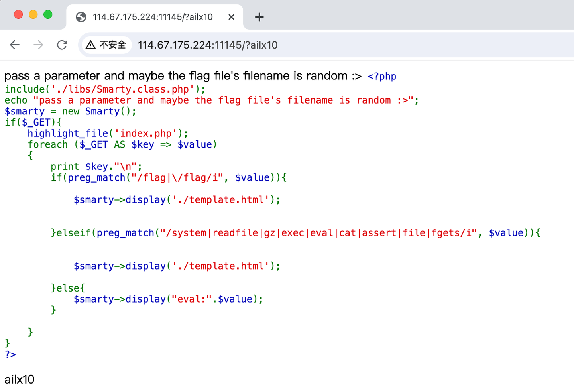The width and height of the screenshot is (574, 392).
Task: Close the 114.67.175.224:11145 tab
Action: 231,17
